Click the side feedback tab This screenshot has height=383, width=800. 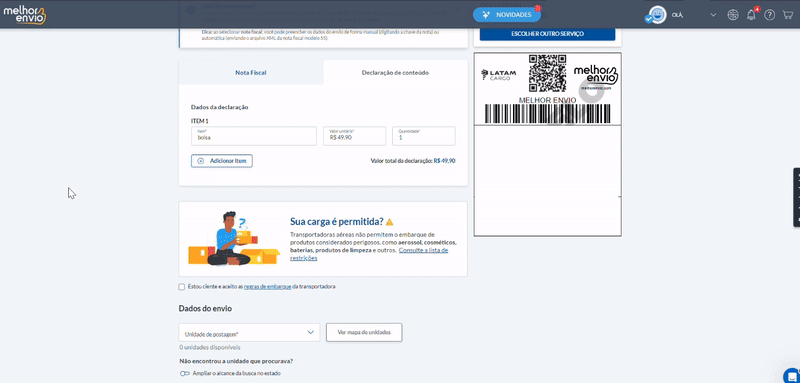click(x=796, y=197)
